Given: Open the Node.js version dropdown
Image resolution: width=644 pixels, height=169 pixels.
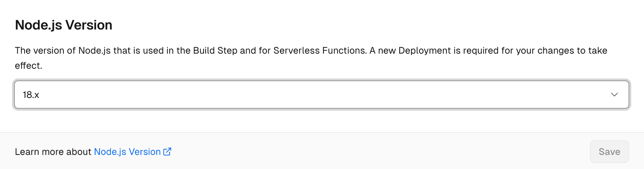Looking at the screenshot, I should (321, 95).
